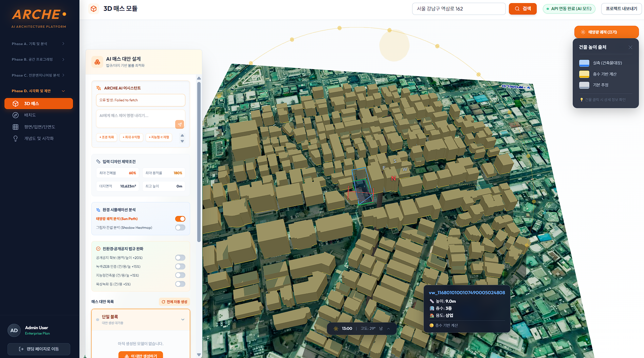Viewport: 644px width, 358px height.
Task: Click the 이 대안 생성하기 button
Action: click(141, 356)
